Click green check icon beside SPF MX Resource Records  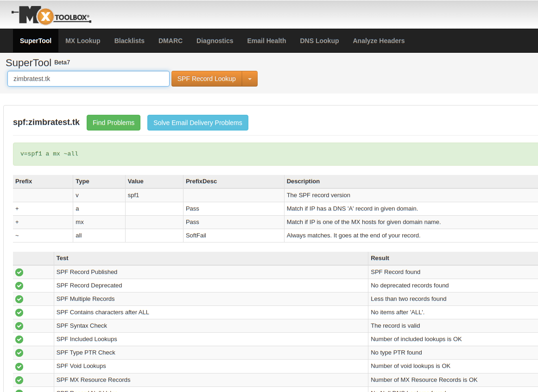(x=19, y=380)
